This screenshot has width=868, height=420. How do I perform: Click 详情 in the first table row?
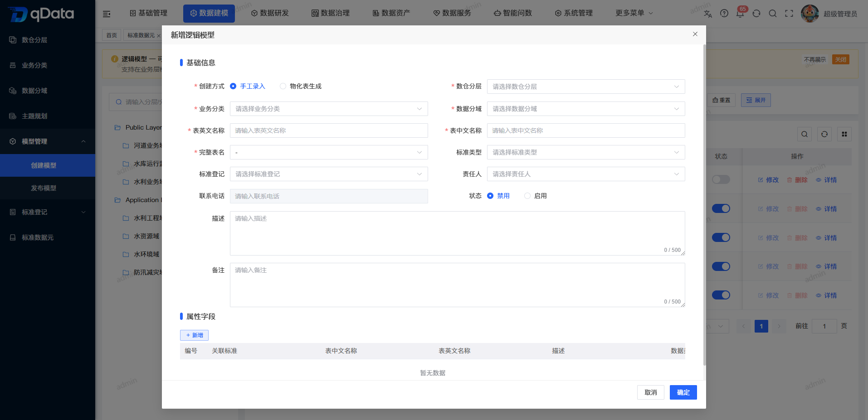click(826, 180)
